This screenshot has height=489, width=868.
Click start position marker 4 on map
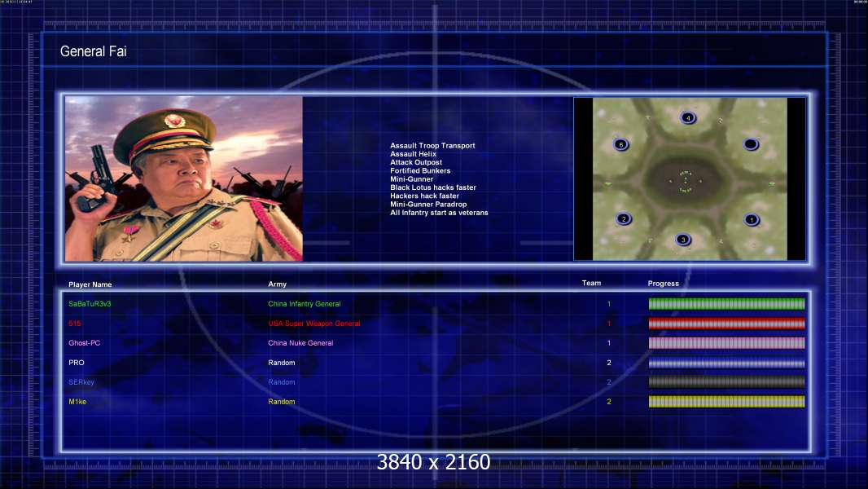point(688,118)
